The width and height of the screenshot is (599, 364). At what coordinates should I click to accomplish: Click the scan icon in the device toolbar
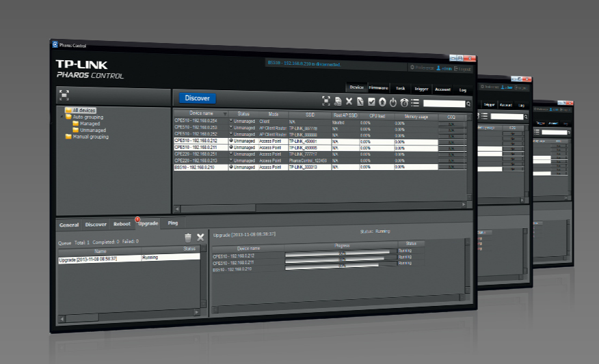click(326, 101)
